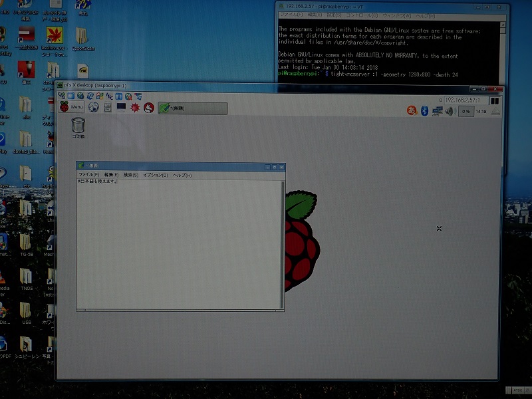Open the ゴミ箱 trash can on Pi desktop

click(78, 128)
